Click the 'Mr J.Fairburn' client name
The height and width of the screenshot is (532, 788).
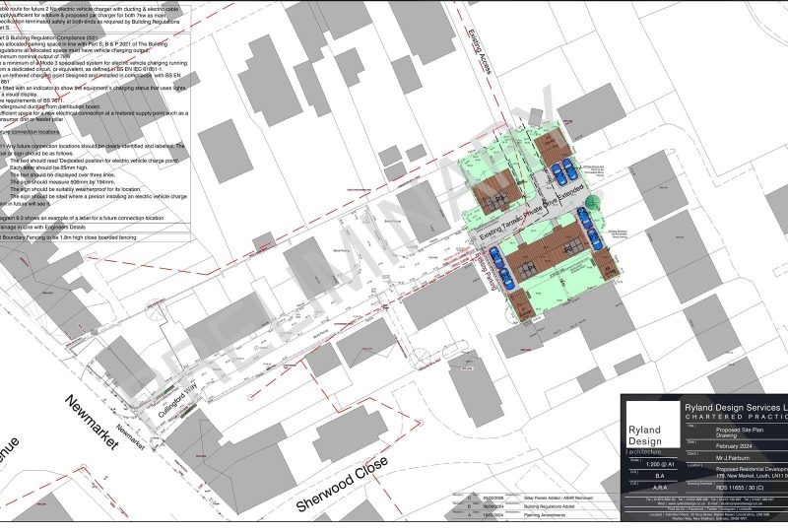(733, 458)
